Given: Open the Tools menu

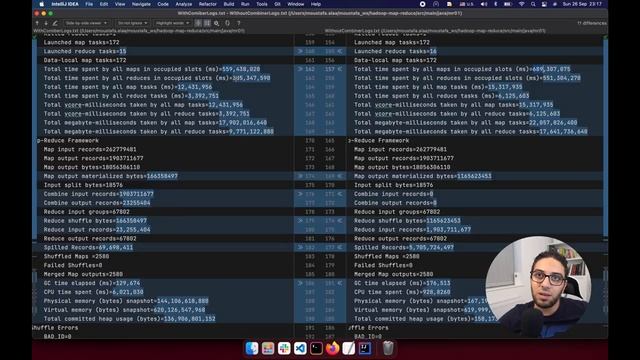Looking at the screenshot, I should (262, 4).
